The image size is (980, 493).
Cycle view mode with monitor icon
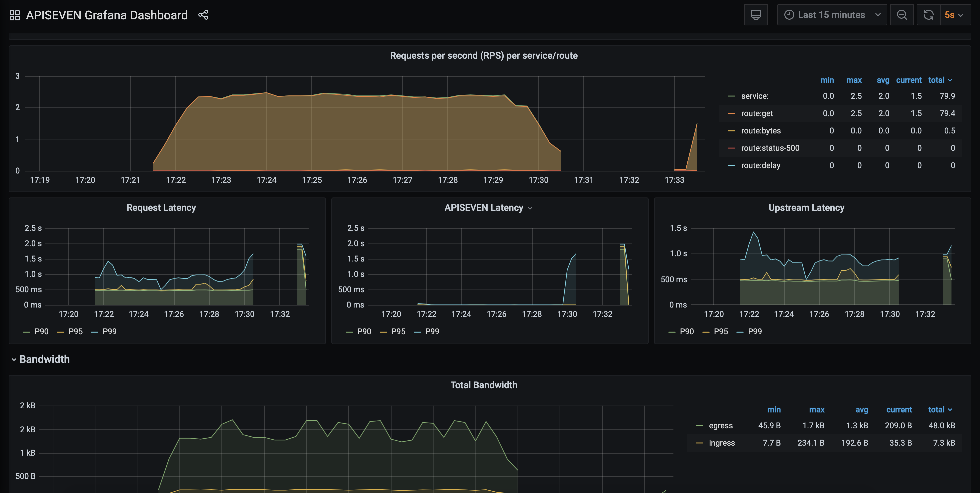click(756, 15)
